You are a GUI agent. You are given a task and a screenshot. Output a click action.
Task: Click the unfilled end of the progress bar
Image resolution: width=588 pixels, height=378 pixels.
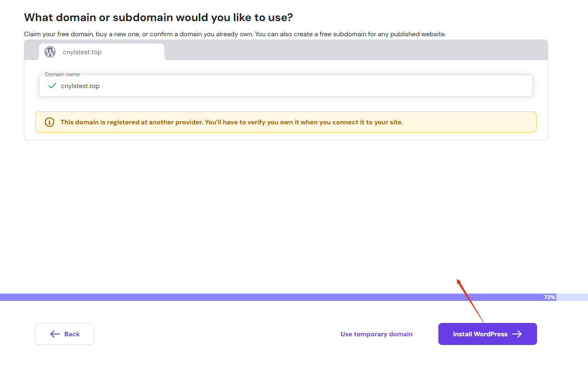[x=572, y=297]
